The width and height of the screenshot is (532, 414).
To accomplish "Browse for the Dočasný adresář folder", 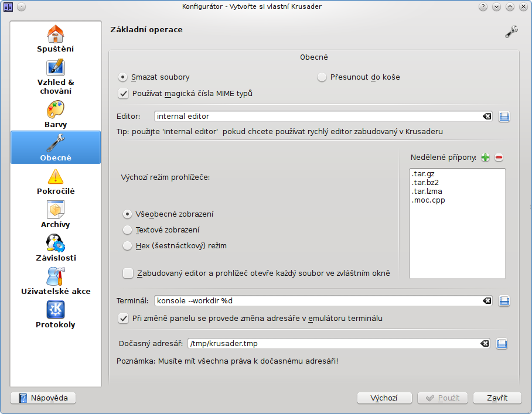I will coord(502,344).
